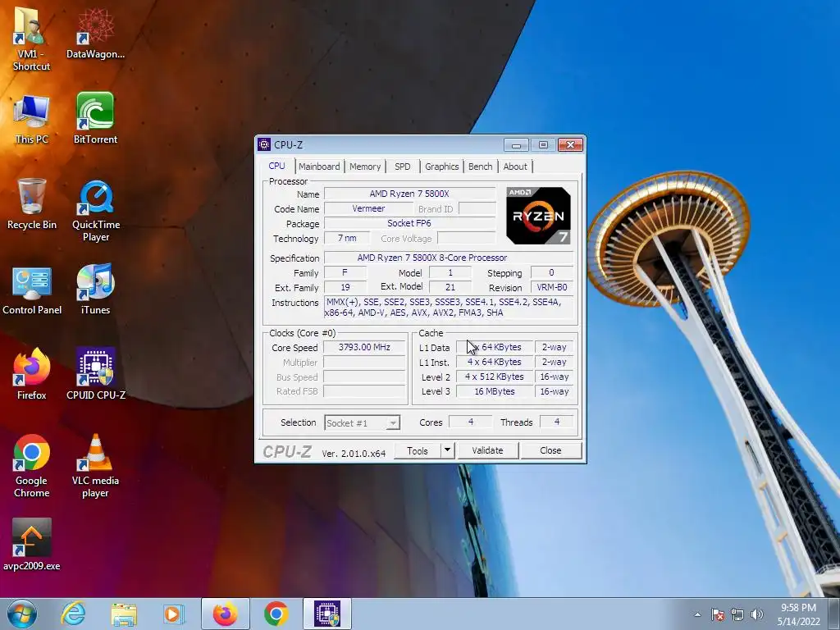Open the Action Center flag tray icon
This screenshot has height=630, width=840.
[x=718, y=614]
